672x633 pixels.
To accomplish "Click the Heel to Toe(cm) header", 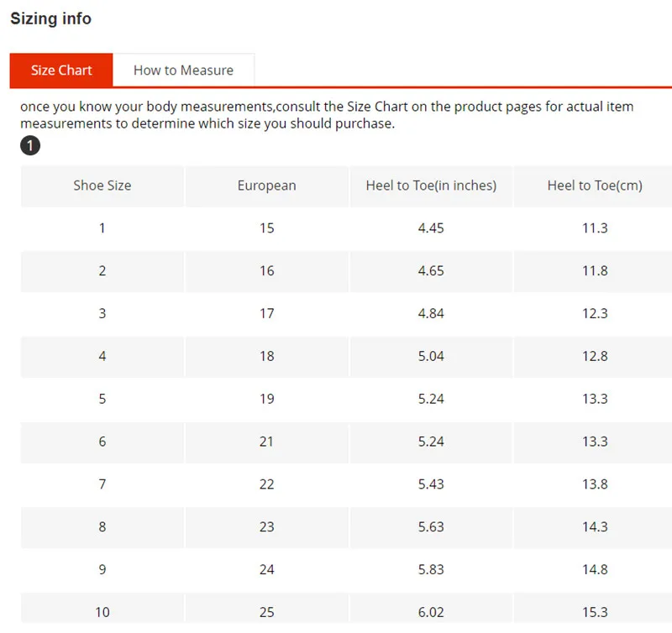I will tap(595, 186).
